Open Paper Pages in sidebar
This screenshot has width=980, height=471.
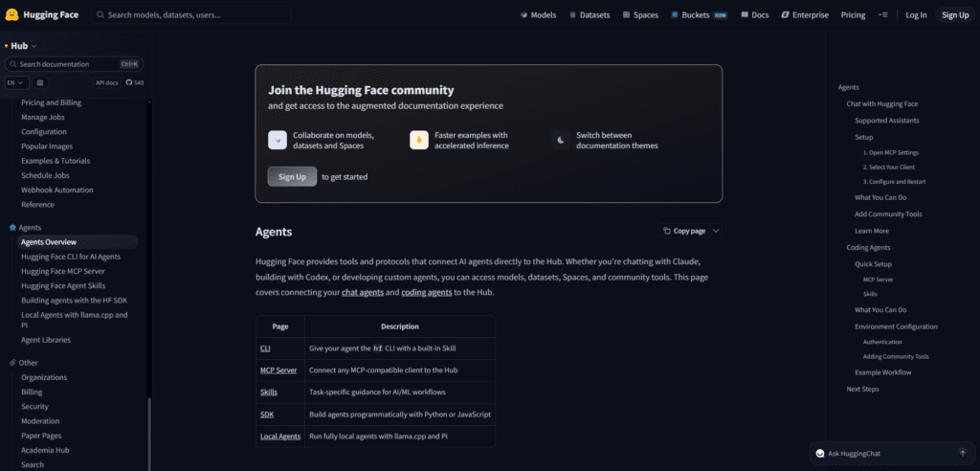[x=41, y=436]
